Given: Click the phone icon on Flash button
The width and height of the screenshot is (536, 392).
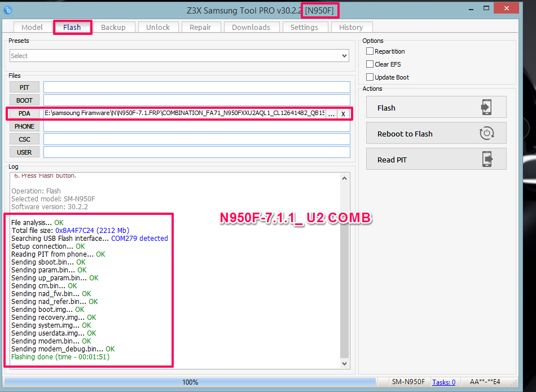Looking at the screenshot, I should tap(486, 107).
